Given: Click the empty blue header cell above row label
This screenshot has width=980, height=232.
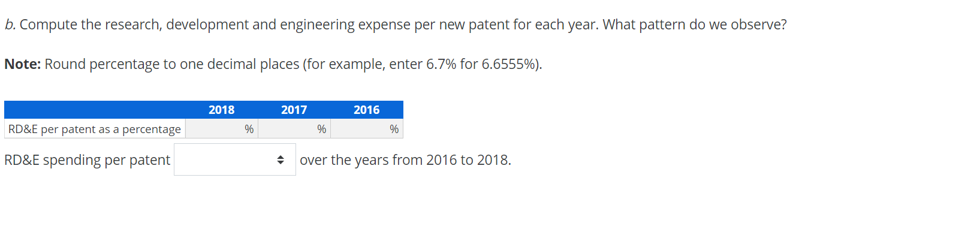Looking at the screenshot, I should point(95,110).
